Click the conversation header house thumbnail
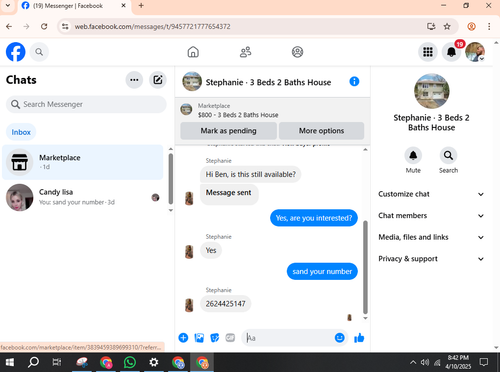Image resolution: width=500 pixels, height=372 pixels. click(x=192, y=81)
